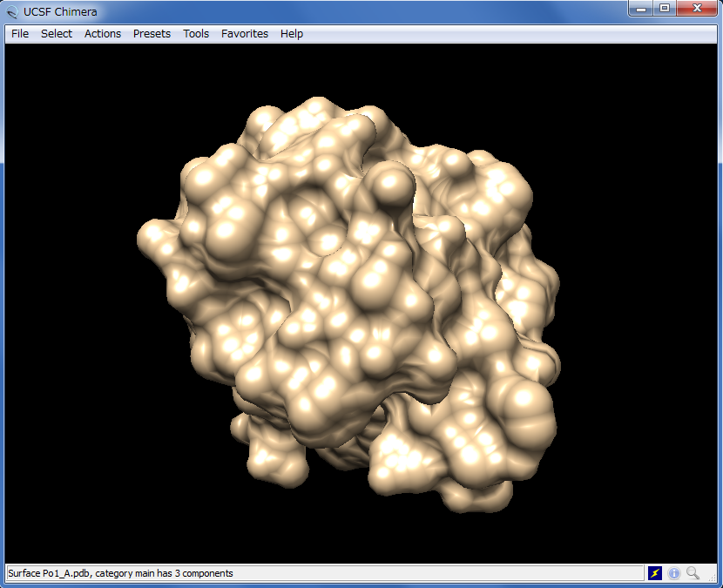Open the Favorites menu
This screenshot has width=723, height=588.
coord(245,34)
